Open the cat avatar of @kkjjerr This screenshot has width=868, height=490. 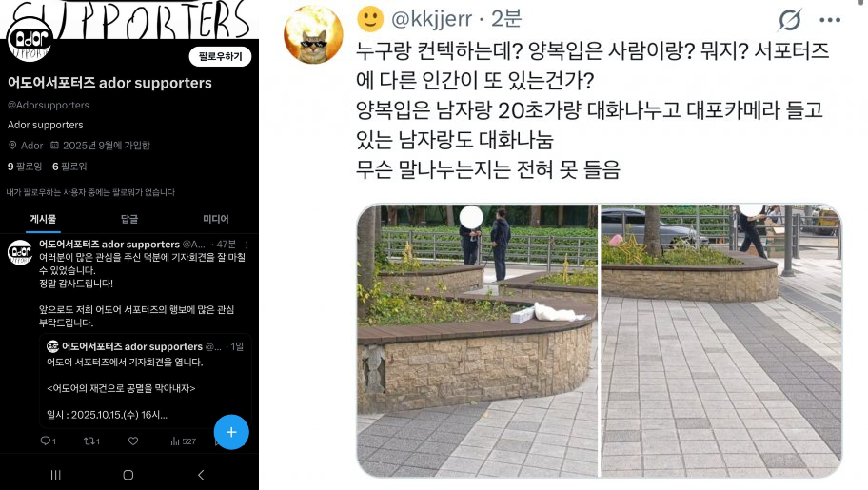click(313, 35)
